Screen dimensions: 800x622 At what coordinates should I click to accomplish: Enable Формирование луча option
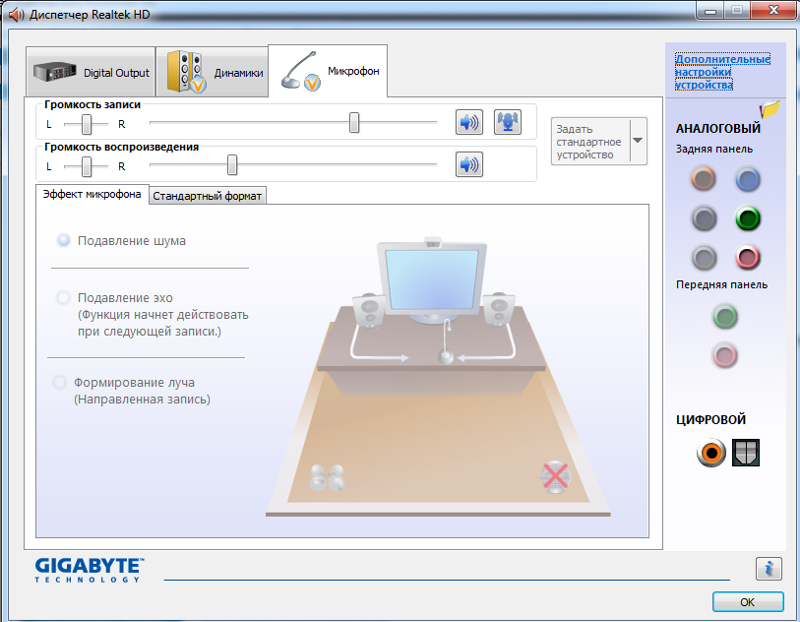point(60,382)
